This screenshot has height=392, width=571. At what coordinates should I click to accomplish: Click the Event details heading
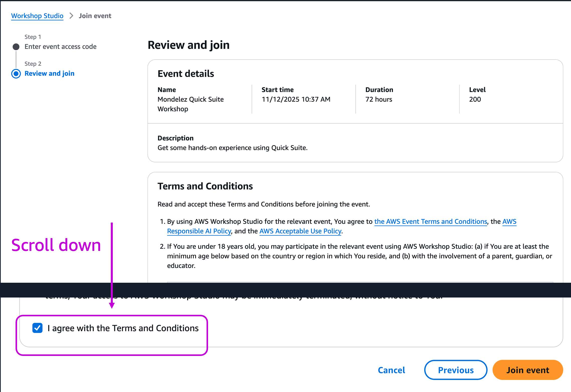(186, 74)
